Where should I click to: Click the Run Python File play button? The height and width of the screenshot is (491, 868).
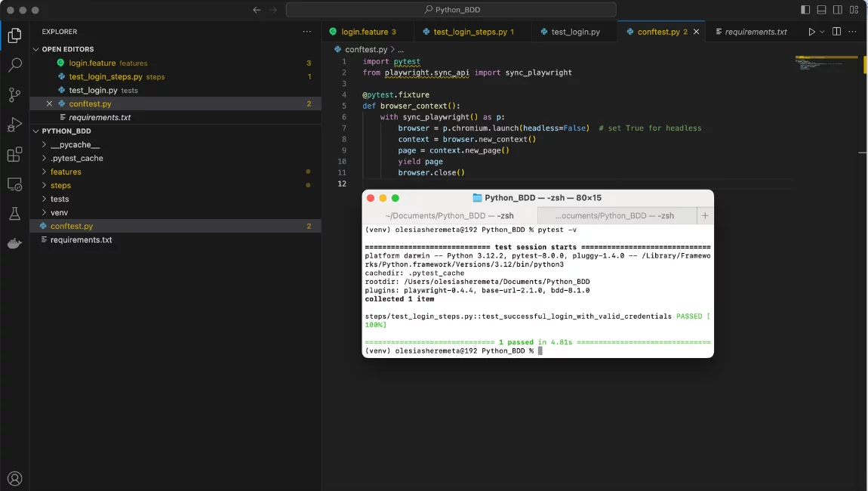click(811, 32)
